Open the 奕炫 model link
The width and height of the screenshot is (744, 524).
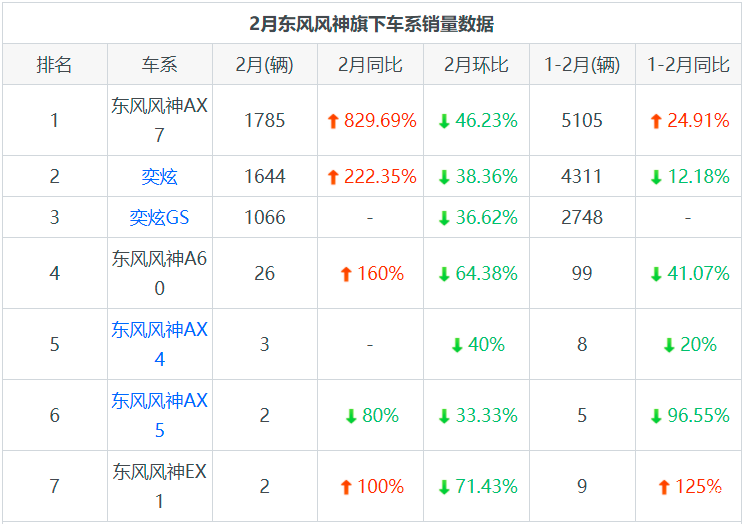point(159,177)
